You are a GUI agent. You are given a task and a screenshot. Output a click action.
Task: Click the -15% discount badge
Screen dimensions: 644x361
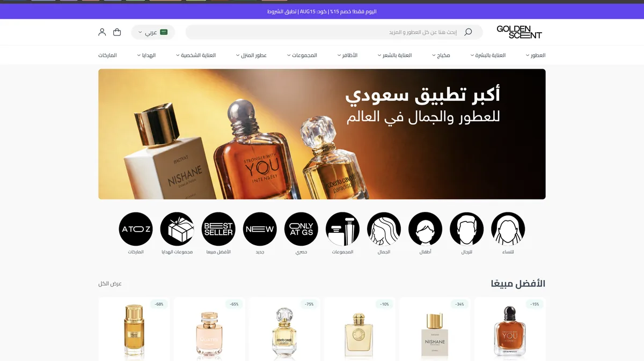535,304
